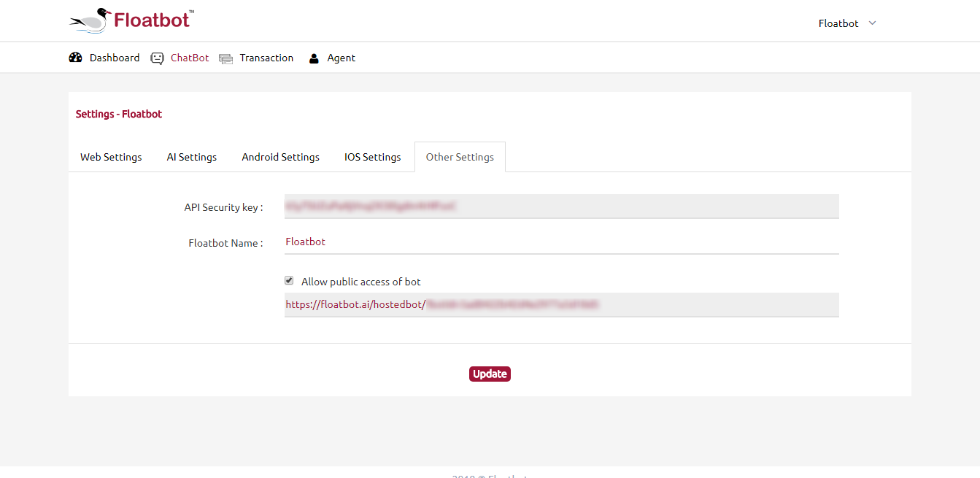Switch to the Web Settings tab
This screenshot has height=478, width=980.
tap(111, 156)
